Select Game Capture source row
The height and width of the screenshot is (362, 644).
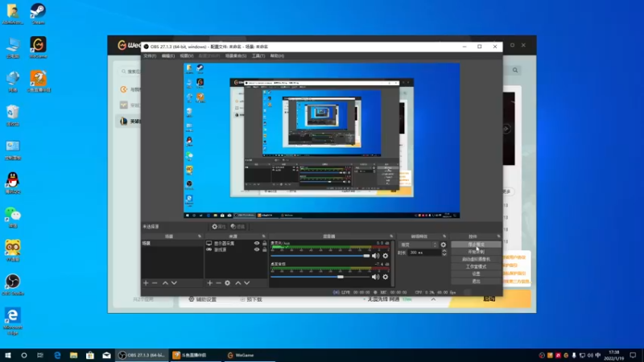pos(237,249)
